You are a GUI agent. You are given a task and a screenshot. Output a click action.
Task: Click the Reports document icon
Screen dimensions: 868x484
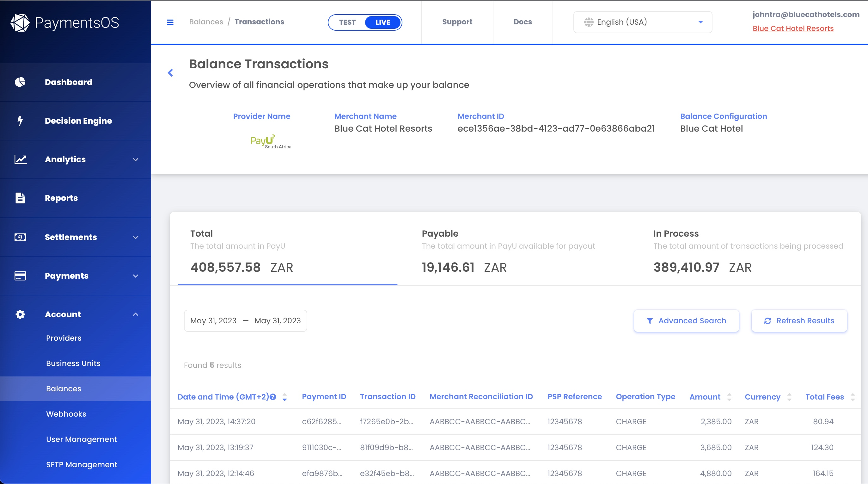pyautogui.click(x=20, y=198)
